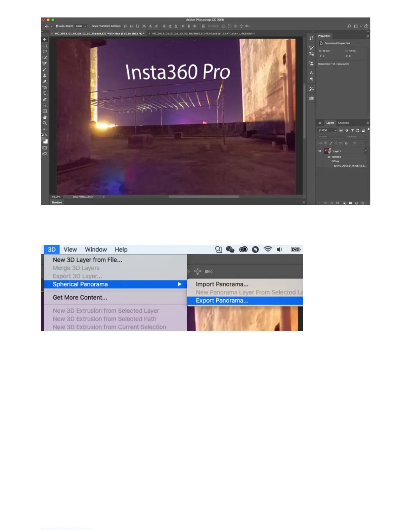Create a new group folder

[x=350, y=203]
